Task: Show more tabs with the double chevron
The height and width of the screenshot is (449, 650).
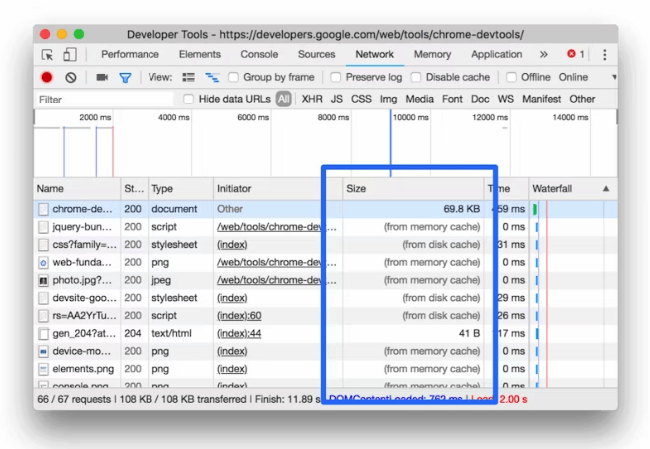Action: [543, 54]
